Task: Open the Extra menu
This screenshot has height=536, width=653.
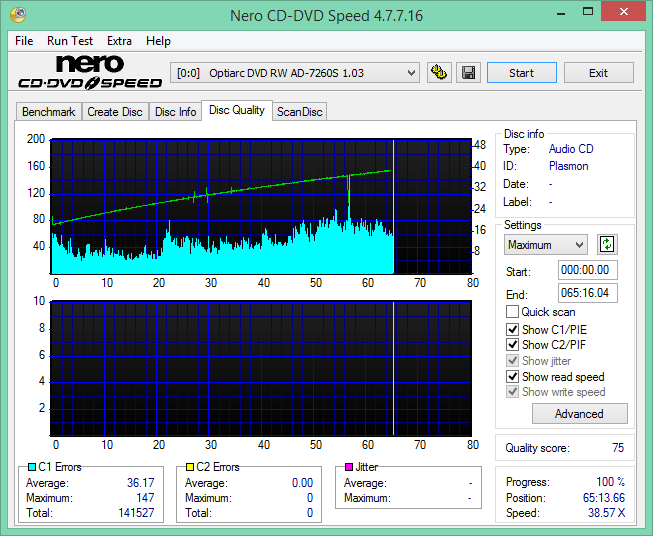Action: click(119, 41)
